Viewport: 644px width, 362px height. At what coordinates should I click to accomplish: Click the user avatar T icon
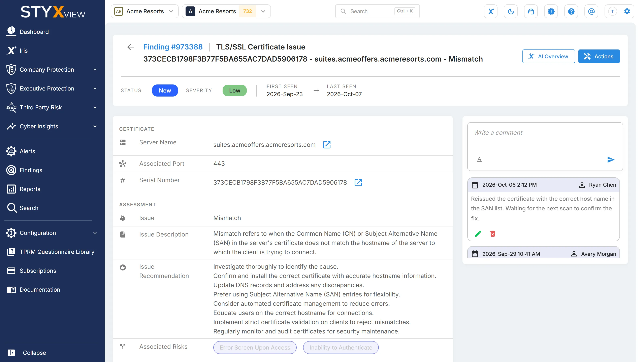(612, 11)
